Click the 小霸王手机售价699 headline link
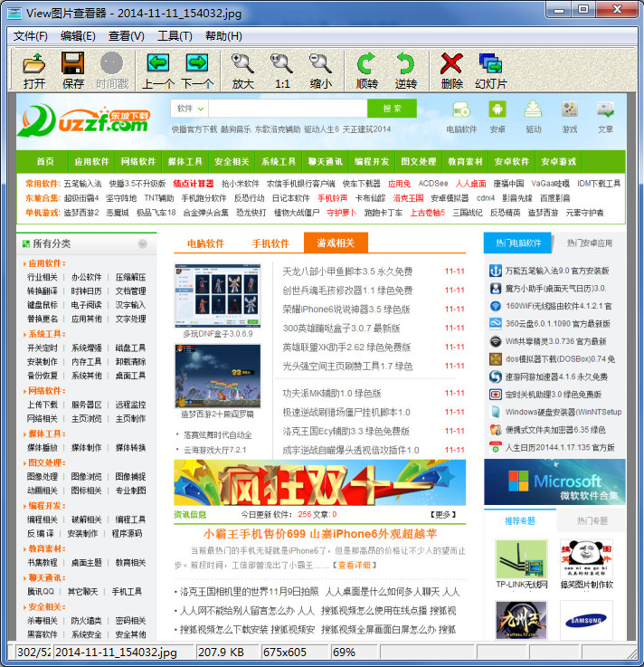Viewport: 644px width, 667px height. click(320, 534)
